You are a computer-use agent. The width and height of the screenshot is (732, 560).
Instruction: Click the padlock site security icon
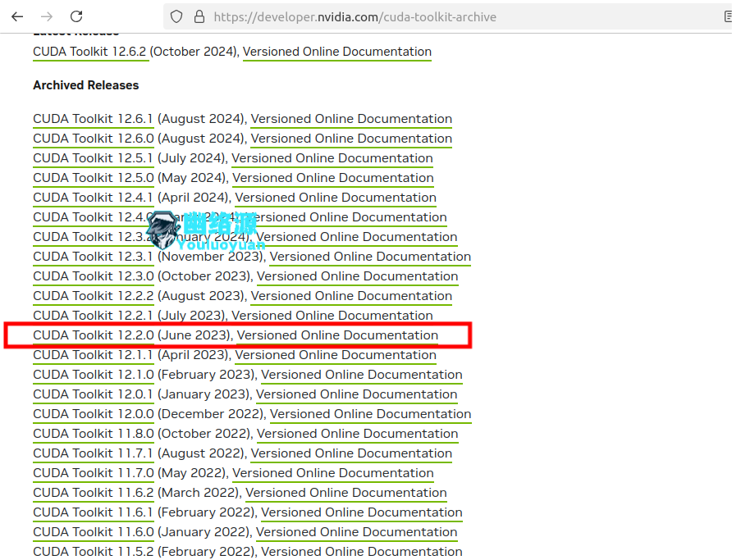coord(199,16)
